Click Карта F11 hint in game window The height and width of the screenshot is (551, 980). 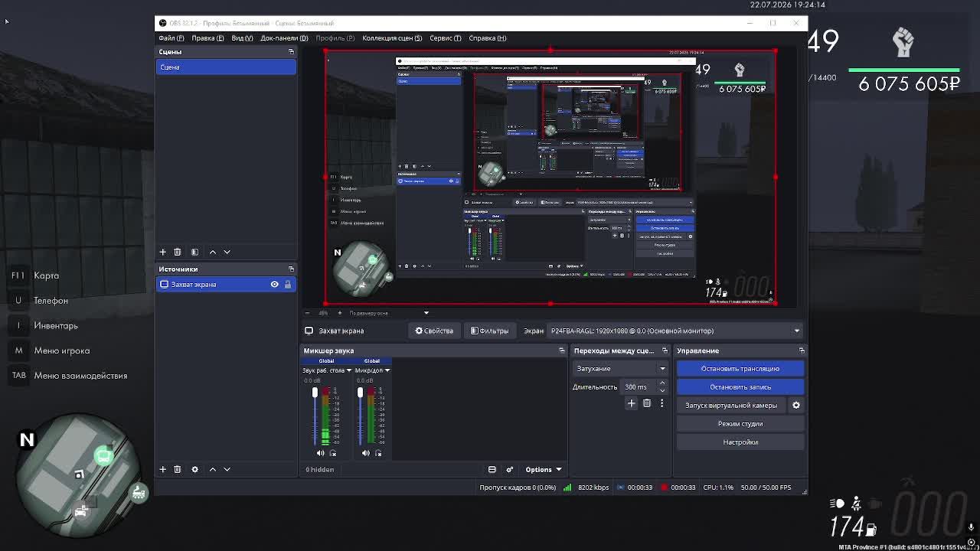click(x=35, y=275)
